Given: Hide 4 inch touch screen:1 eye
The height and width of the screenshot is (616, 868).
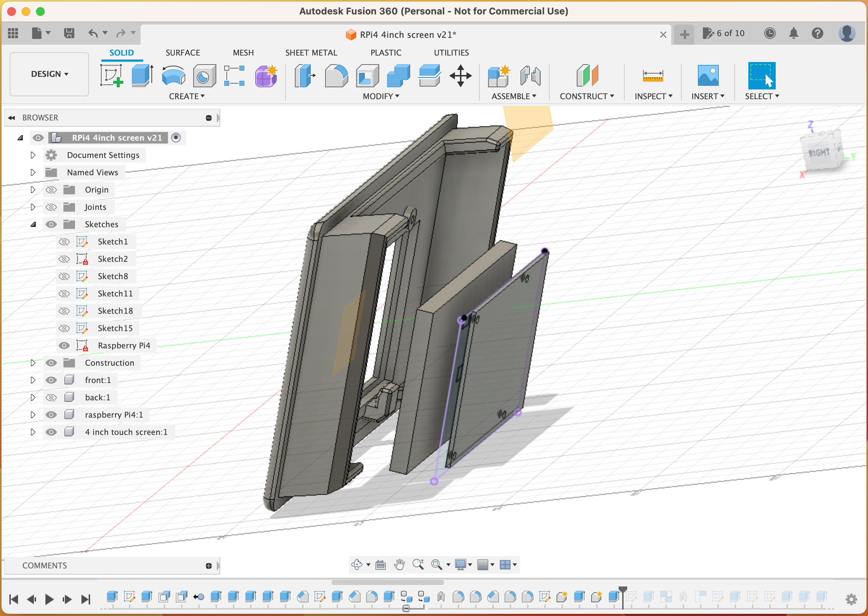Looking at the screenshot, I should [51, 432].
